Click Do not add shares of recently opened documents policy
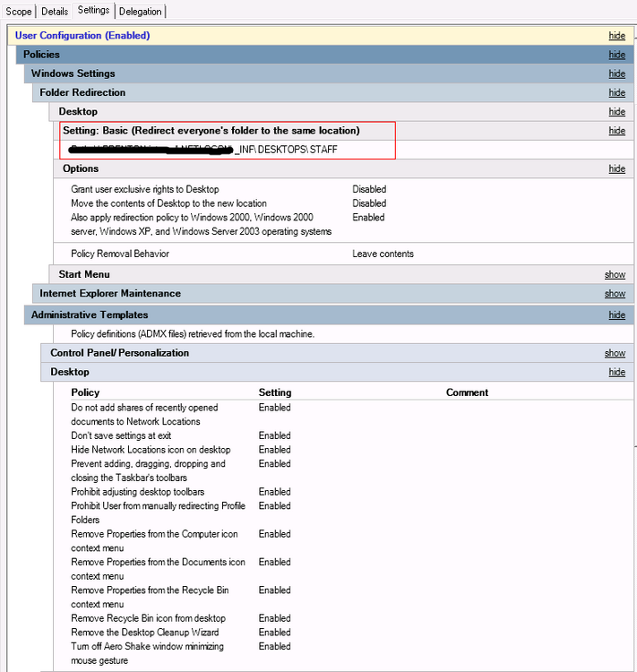Image resolution: width=637 pixels, height=672 pixels. click(144, 415)
